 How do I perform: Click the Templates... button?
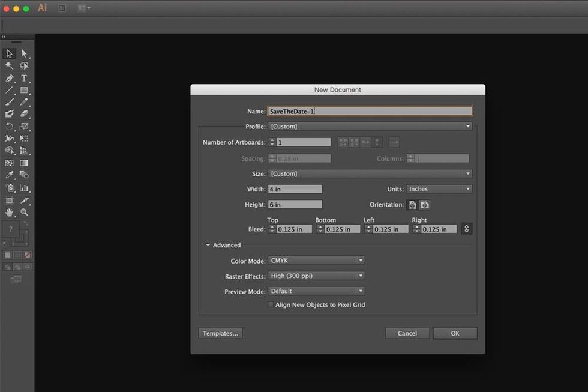[220, 333]
